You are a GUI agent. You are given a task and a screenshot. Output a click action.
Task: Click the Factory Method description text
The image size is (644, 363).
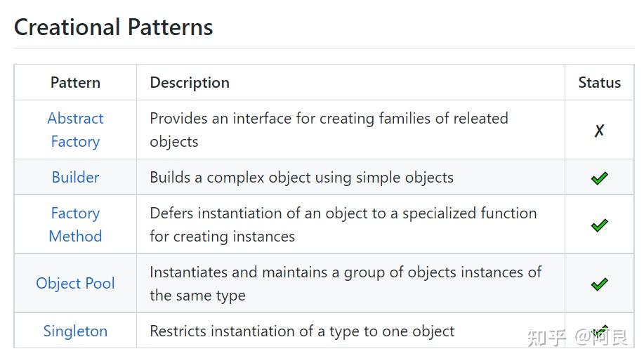(343, 225)
